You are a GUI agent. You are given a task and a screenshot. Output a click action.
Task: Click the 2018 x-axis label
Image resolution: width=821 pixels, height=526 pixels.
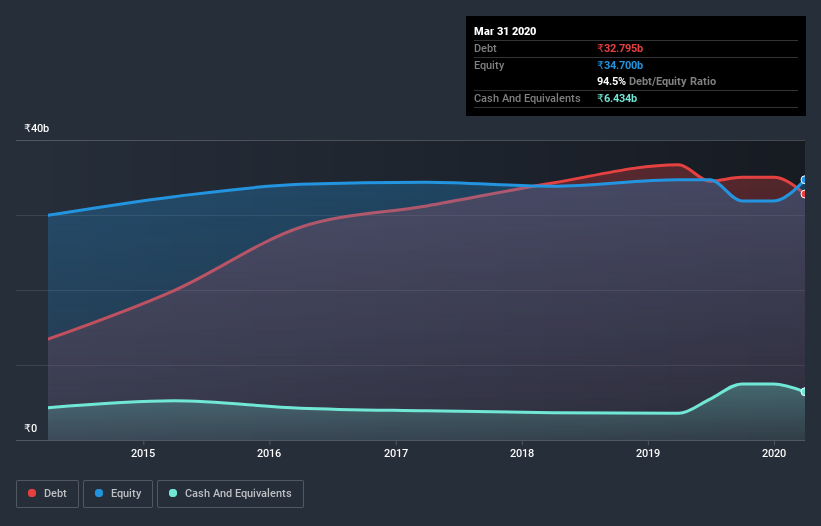(522, 453)
